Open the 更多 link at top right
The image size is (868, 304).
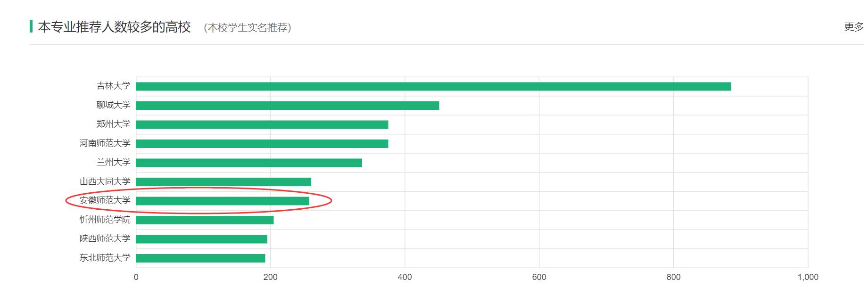tap(853, 27)
